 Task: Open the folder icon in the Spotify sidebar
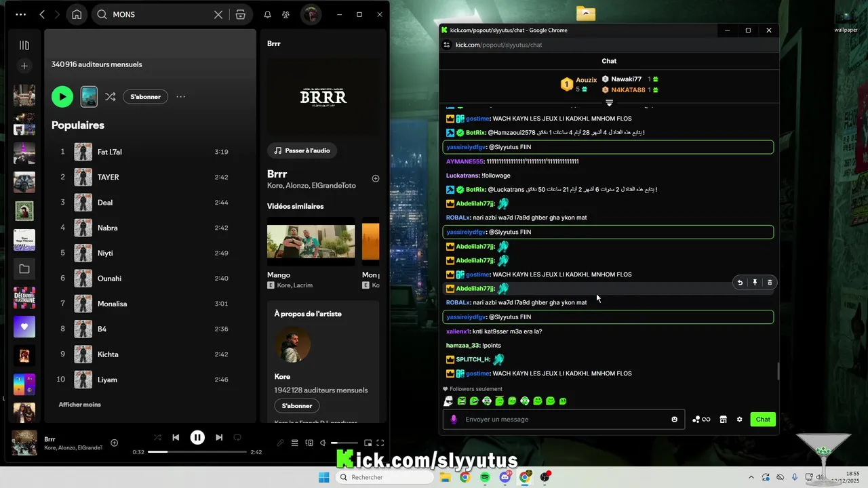click(x=24, y=269)
